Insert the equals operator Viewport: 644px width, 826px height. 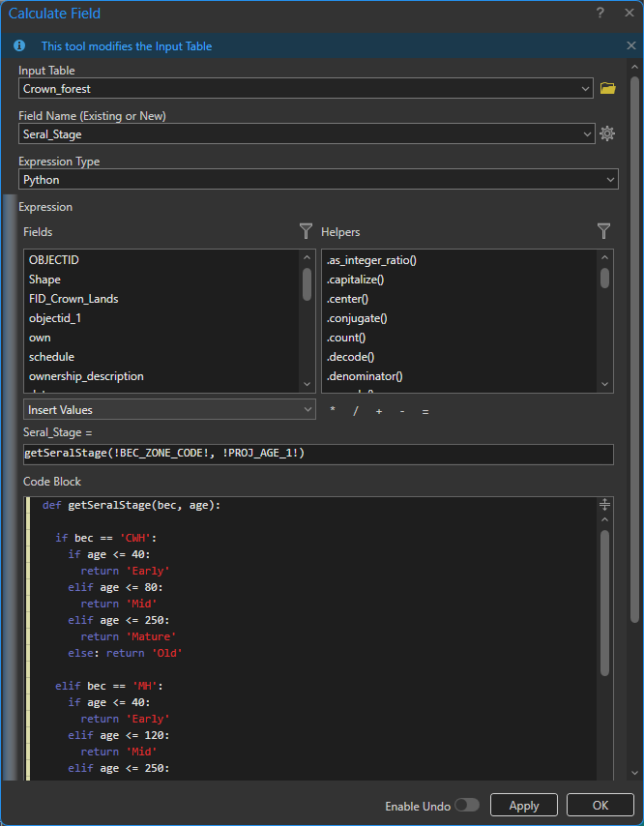click(424, 411)
